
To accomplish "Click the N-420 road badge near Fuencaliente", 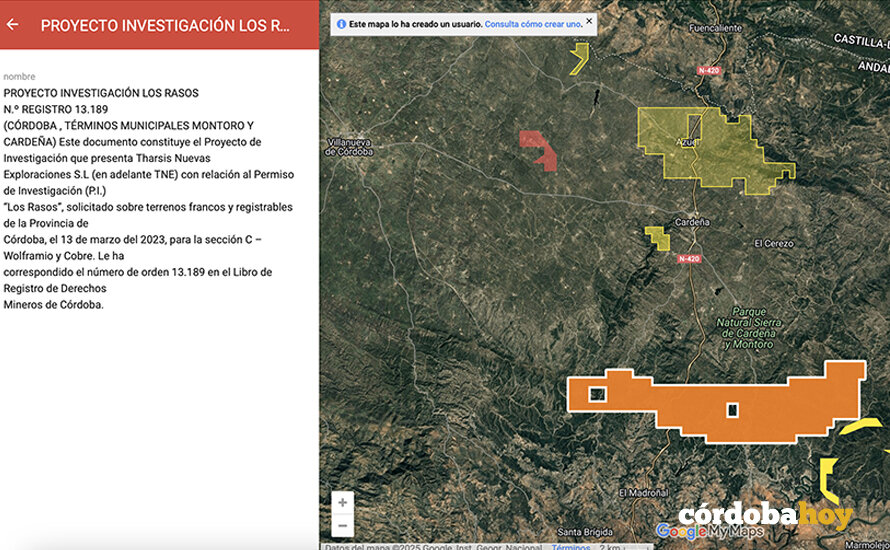I will click(x=708, y=70).
